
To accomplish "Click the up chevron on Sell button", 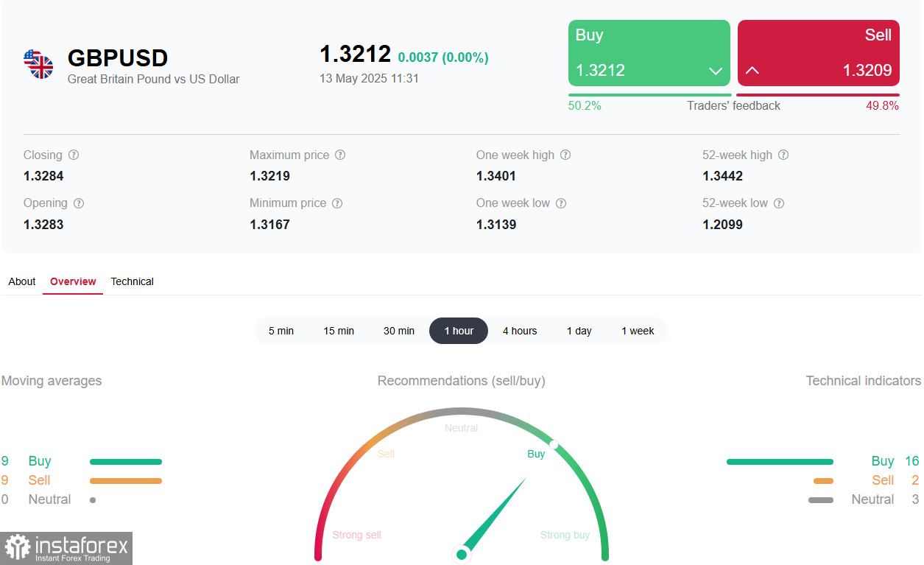I will 752,71.
